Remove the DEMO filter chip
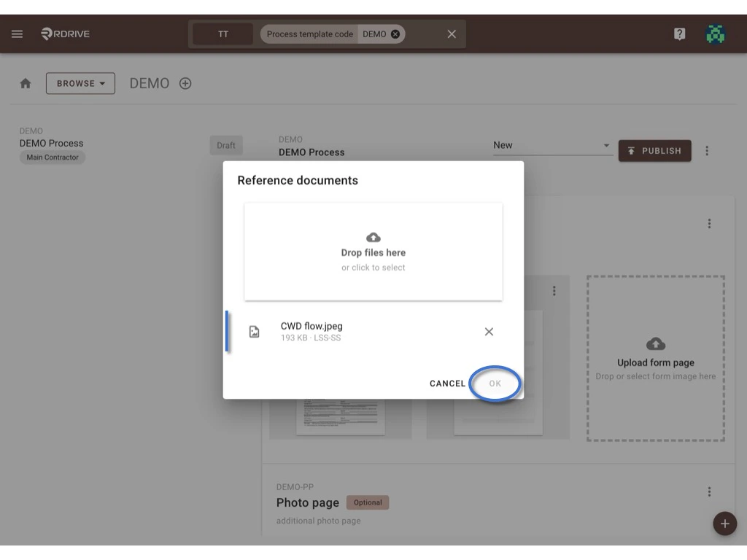The height and width of the screenshot is (560, 747). click(x=395, y=34)
